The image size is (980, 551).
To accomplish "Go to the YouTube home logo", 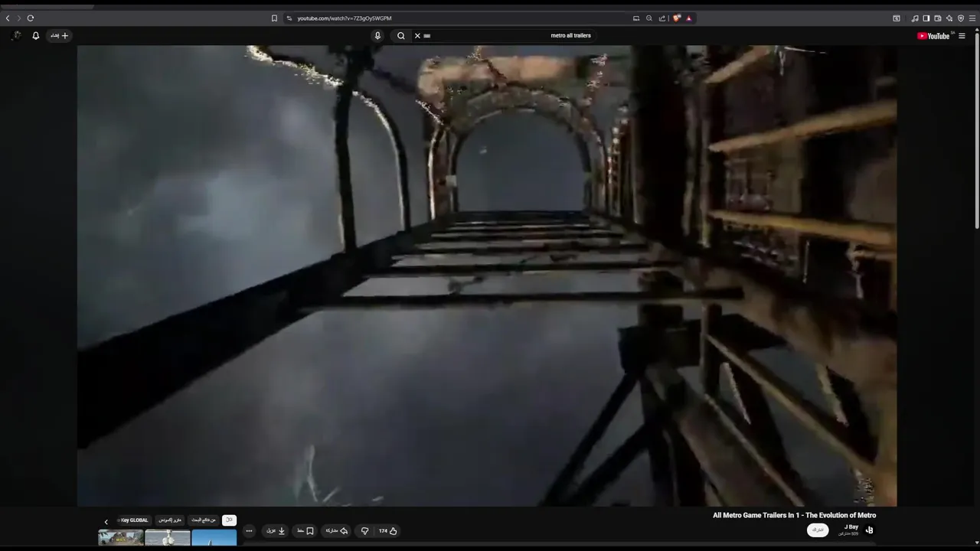I will [933, 35].
